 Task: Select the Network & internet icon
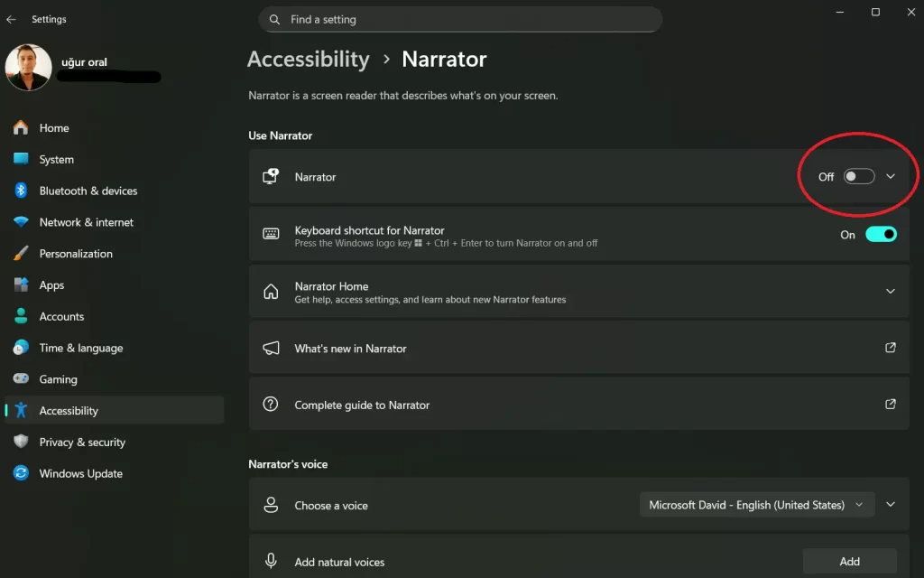22,222
